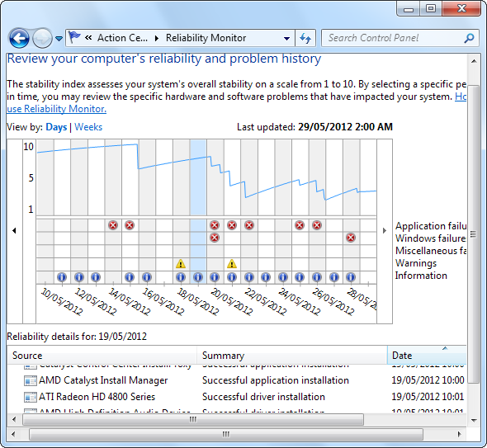Click the details list horizontal scrollbar thumb
The image size is (487, 448).
click(x=193, y=419)
